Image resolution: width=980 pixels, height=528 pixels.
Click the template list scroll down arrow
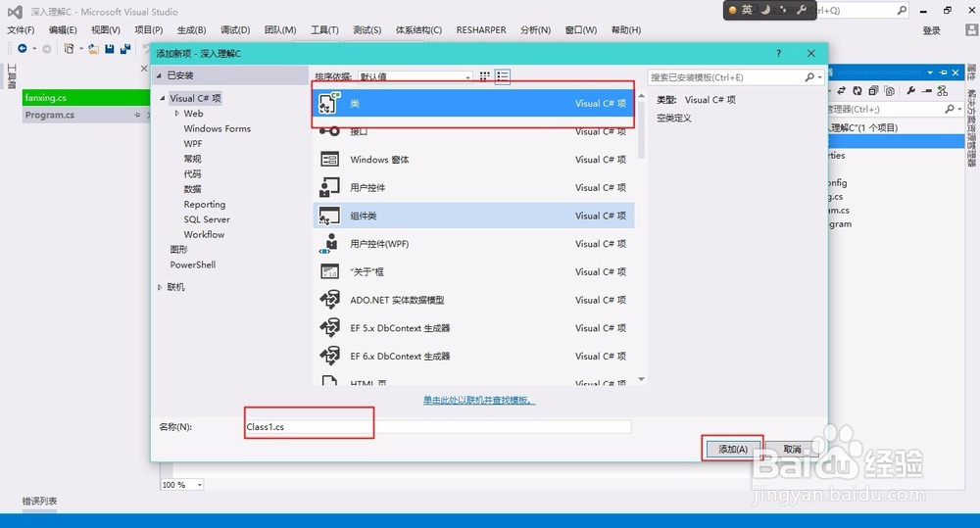(641, 379)
